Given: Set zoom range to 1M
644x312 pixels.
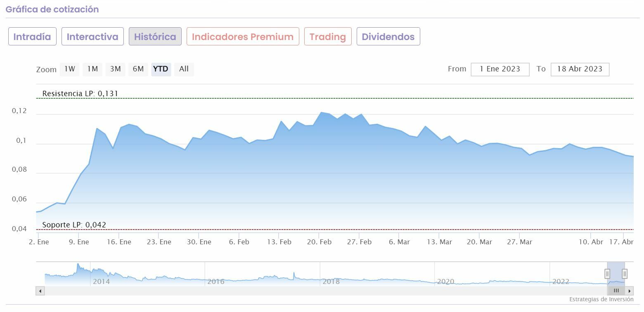Looking at the screenshot, I should coord(92,69).
